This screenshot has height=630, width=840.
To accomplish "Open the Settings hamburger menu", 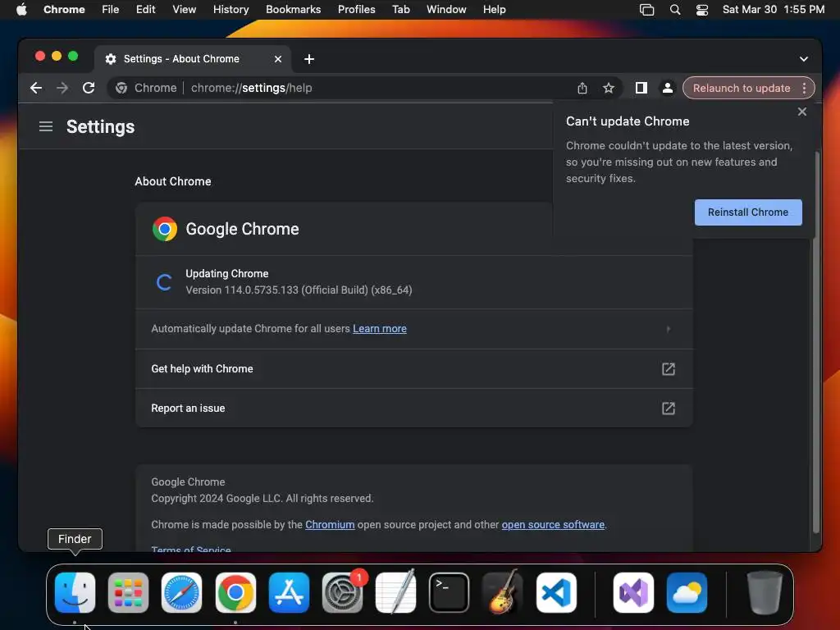I will 46,126.
